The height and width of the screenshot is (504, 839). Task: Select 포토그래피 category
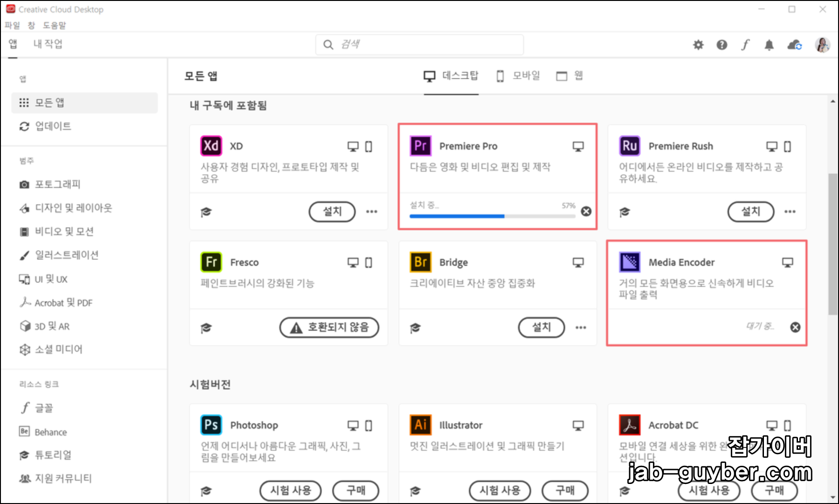[50, 184]
